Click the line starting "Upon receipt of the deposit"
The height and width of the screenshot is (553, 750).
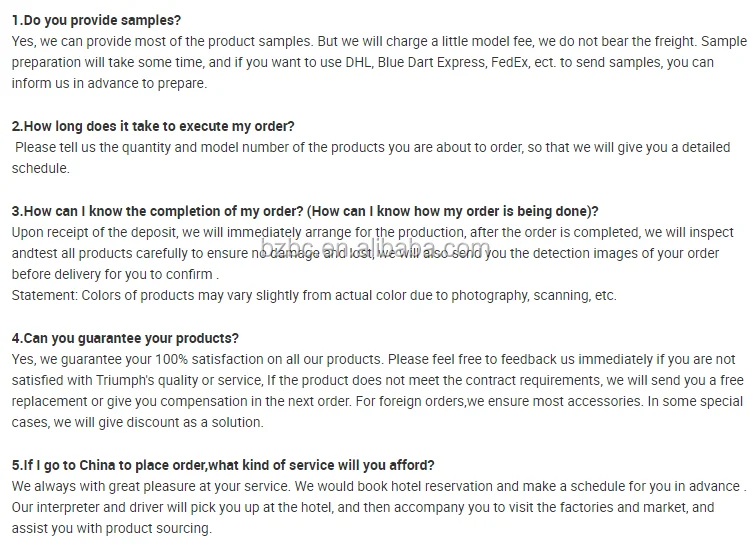(x=370, y=232)
